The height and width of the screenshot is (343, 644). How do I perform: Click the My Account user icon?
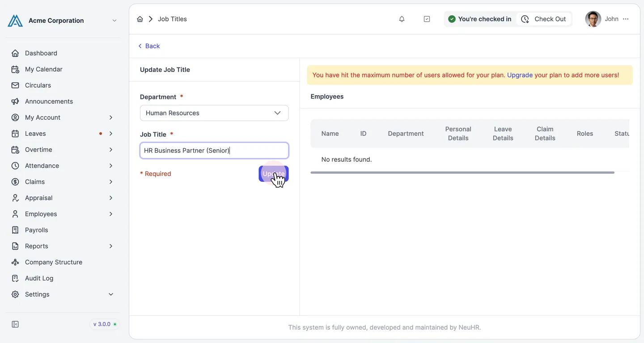coord(15,117)
